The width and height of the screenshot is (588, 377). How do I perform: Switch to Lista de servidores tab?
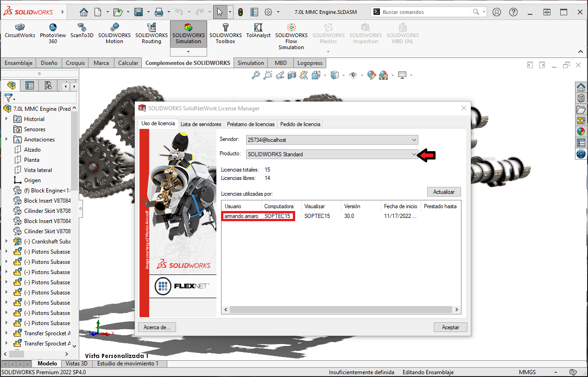tap(201, 124)
